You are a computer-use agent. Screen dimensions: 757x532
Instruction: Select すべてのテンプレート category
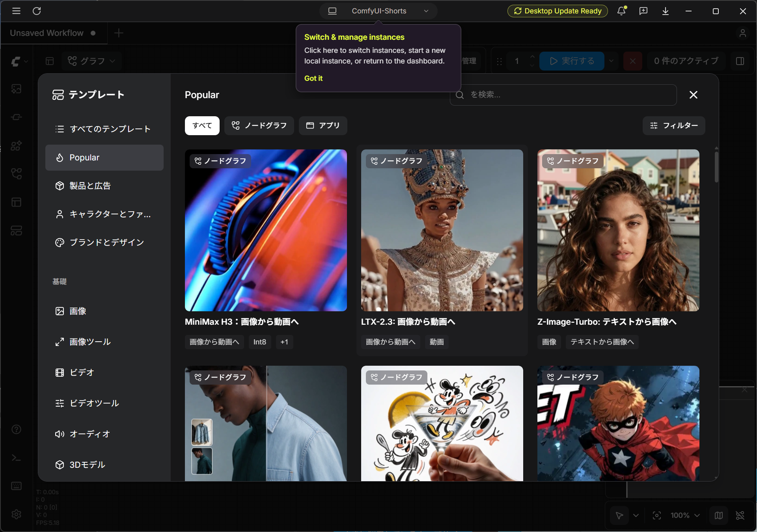104,129
